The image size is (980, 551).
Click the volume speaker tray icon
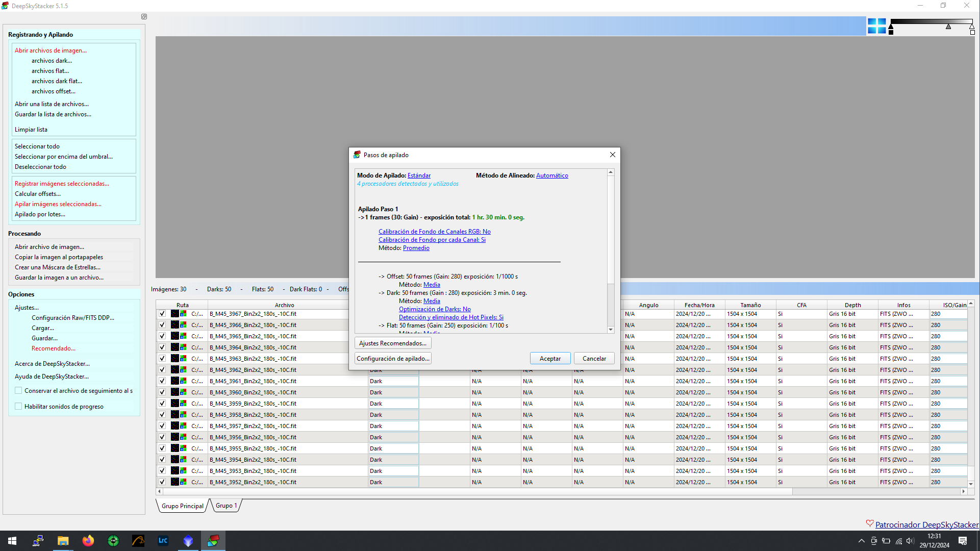[911, 541]
